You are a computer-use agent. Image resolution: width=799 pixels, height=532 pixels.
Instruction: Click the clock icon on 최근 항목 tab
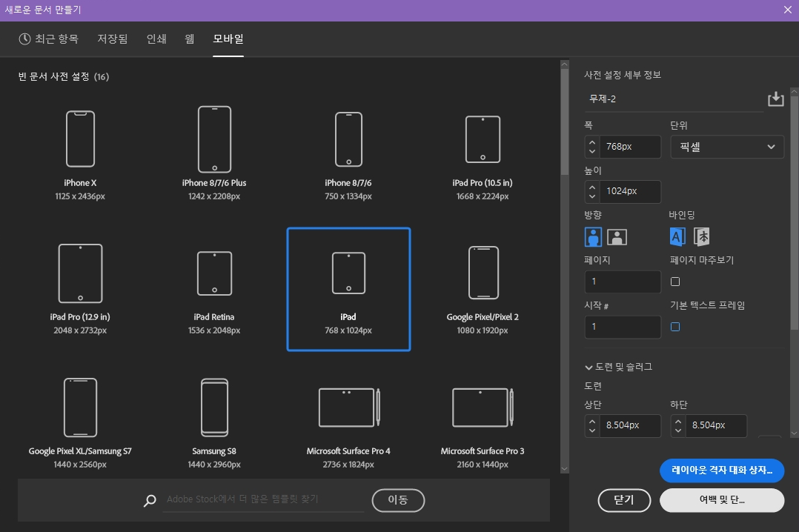coord(24,39)
